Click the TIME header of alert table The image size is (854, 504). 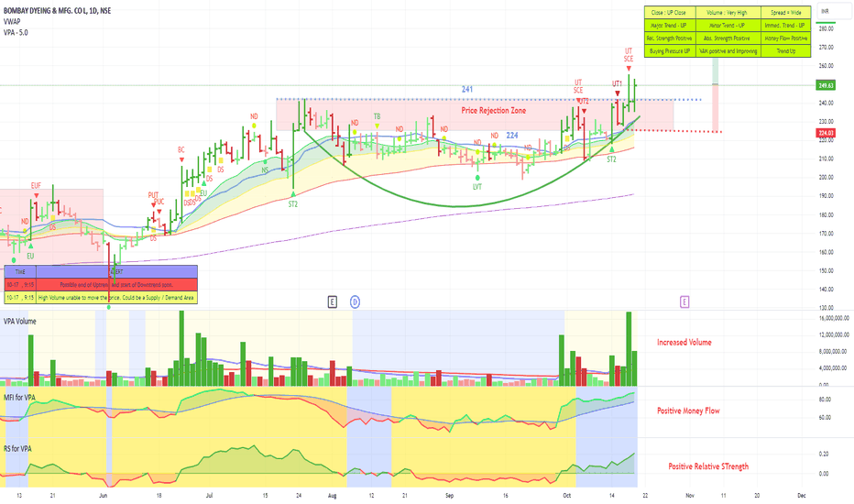coord(20,272)
